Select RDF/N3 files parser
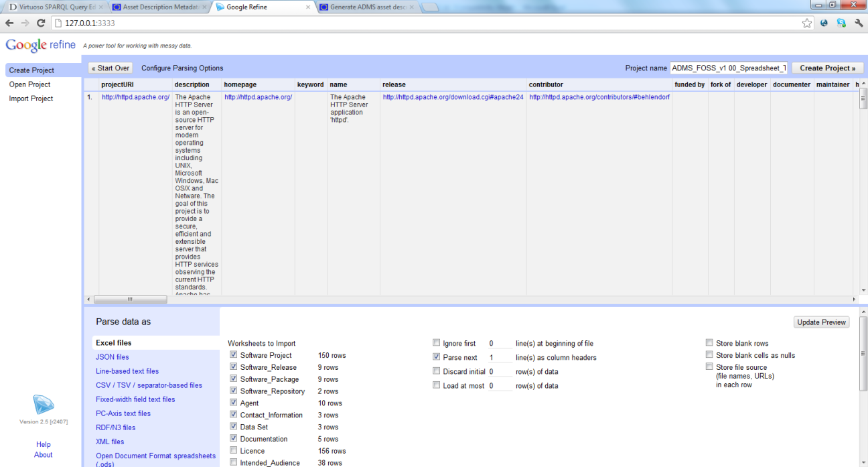This screenshot has width=868, height=467. click(x=116, y=427)
